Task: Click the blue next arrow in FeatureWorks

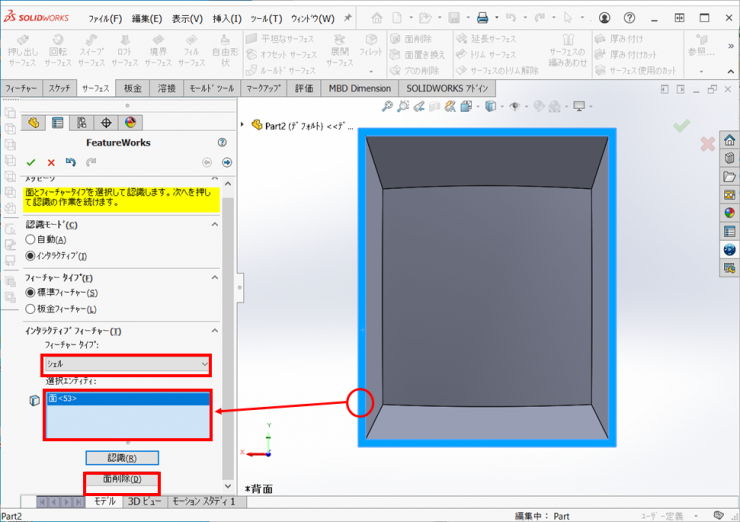Action: 227,162
